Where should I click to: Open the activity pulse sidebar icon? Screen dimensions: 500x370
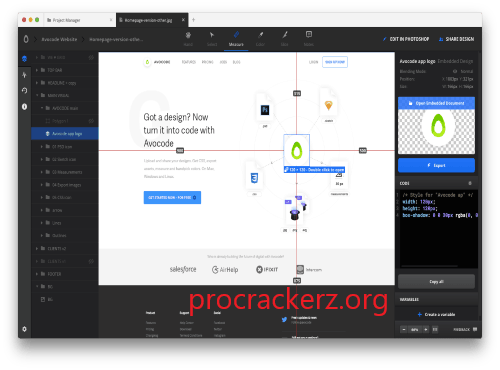click(x=24, y=75)
